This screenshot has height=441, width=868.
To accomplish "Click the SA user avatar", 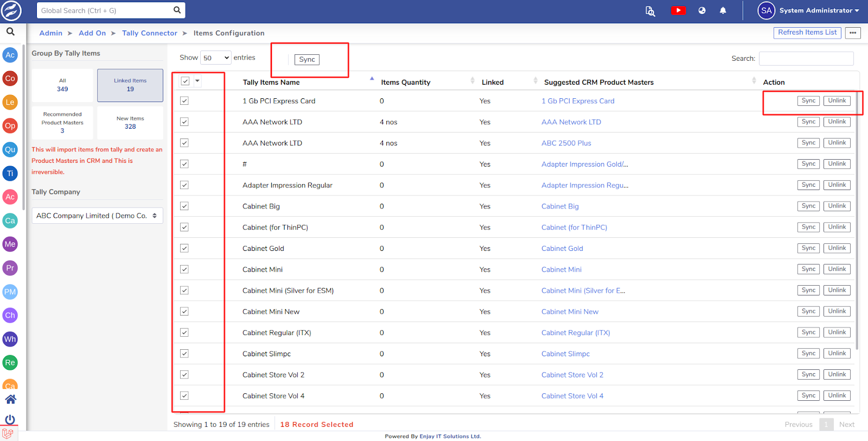I will pos(766,10).
